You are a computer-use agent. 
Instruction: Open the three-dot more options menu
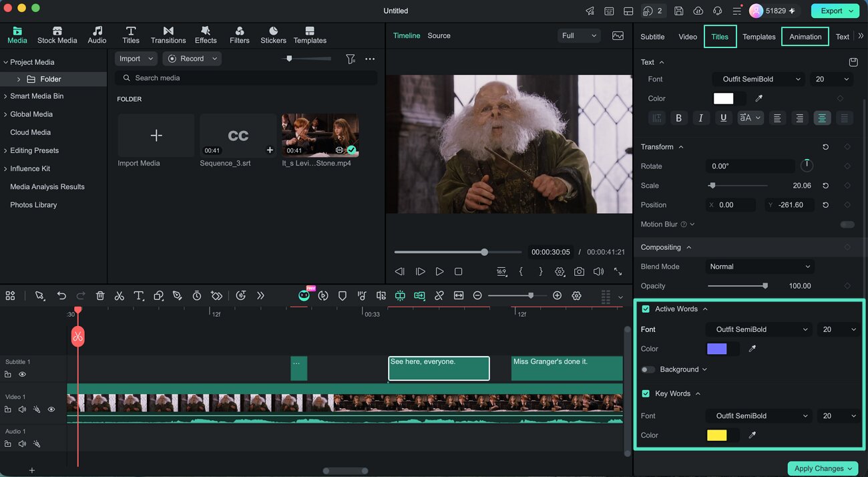pos(370,59)
